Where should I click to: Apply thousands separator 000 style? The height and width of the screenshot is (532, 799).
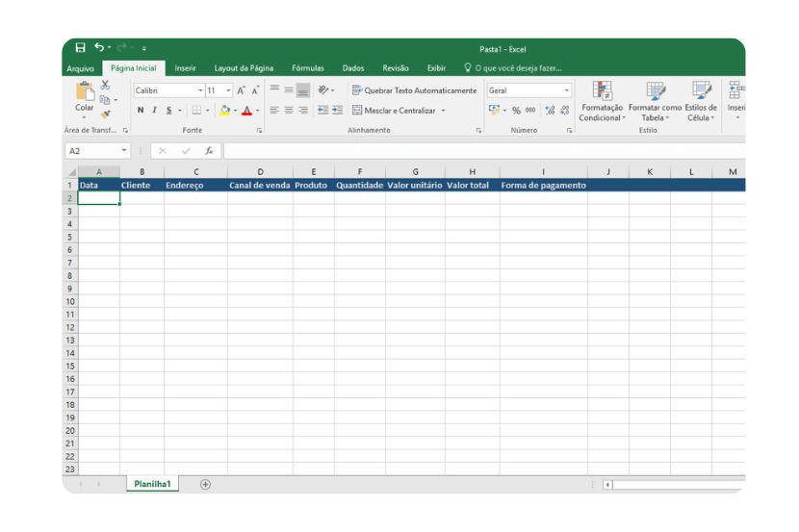click(530, 111)
